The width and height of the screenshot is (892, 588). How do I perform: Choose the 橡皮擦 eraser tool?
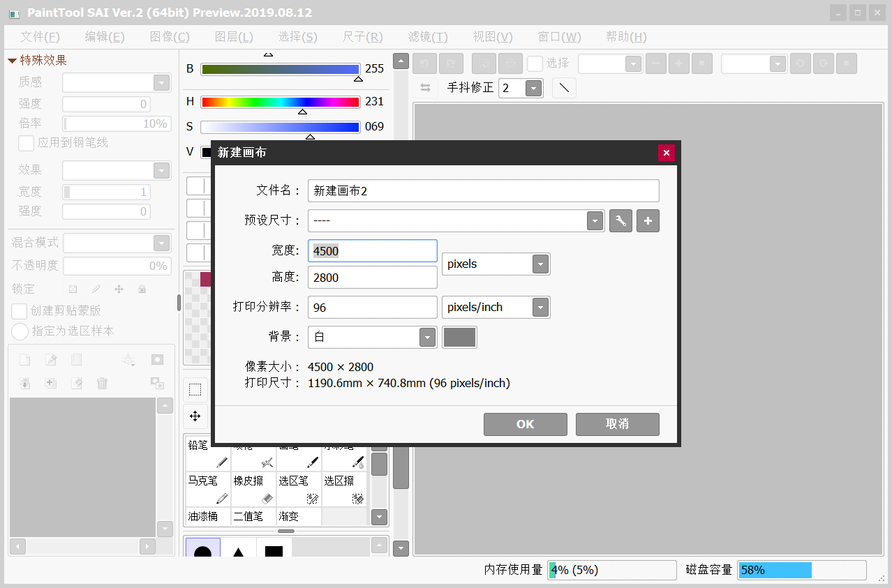point(253,489)
